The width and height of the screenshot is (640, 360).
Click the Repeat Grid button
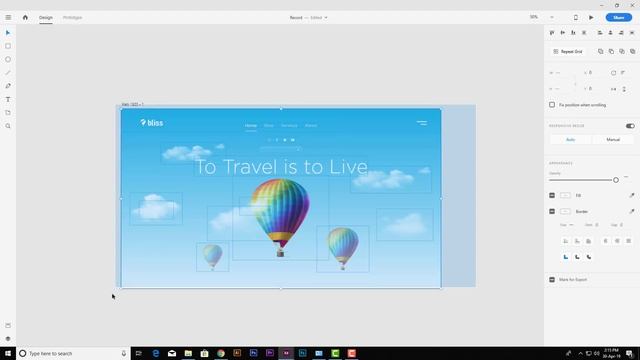click(568, 51)
